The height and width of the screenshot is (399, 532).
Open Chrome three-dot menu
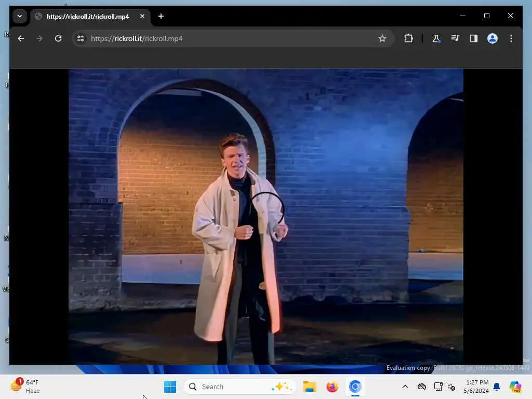[511, 38]
